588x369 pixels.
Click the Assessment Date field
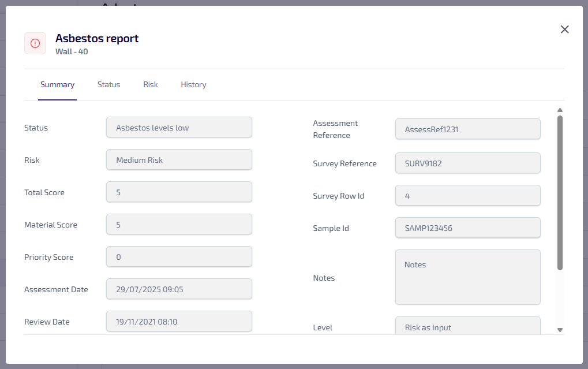tap(179, 289)
